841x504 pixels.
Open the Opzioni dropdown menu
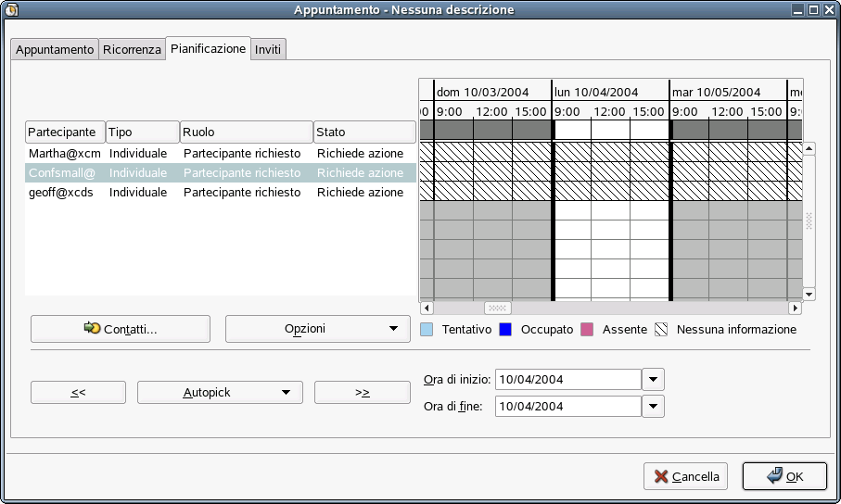tap(317, 329)
